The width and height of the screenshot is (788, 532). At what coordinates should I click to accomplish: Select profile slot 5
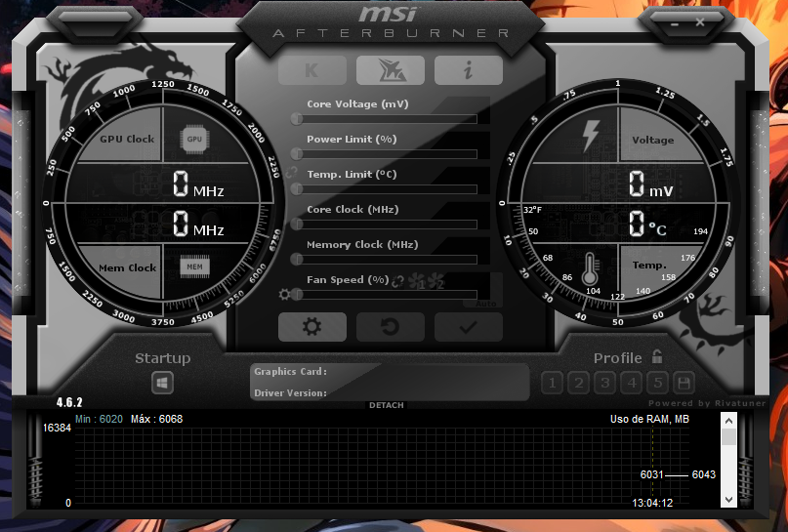[x=658, y=384]
